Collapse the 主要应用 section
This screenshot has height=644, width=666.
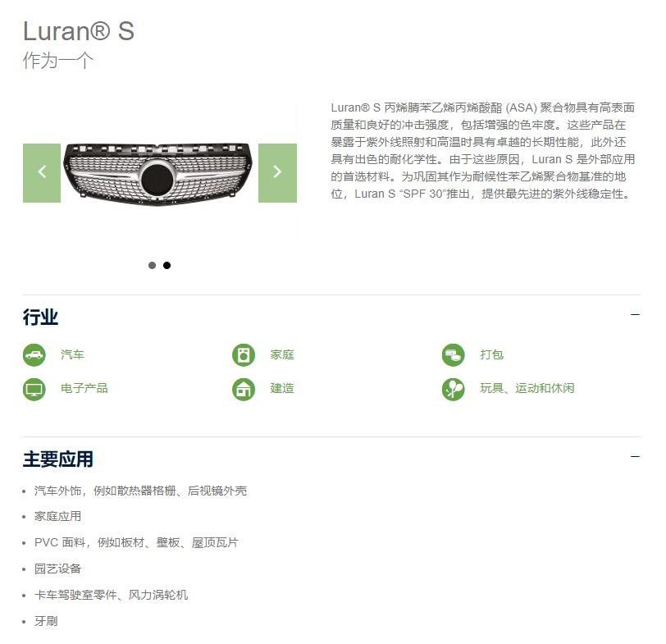click(x=635, y=457)
